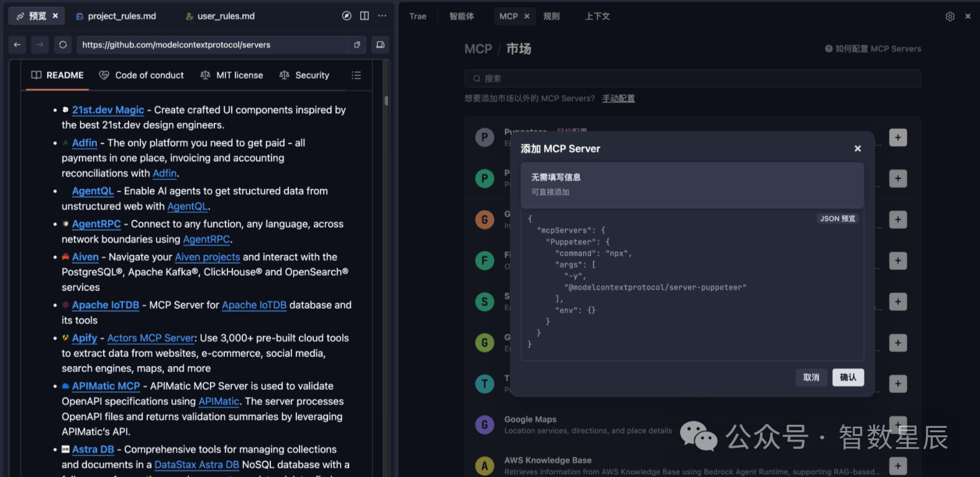Open the Apache IoTDB bold link
The image size is (980, 477).
coord(106,305)
